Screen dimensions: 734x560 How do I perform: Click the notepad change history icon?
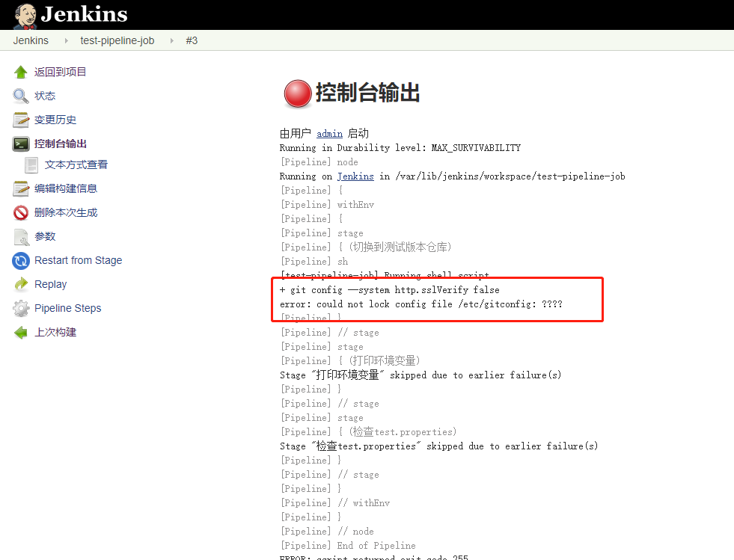pyautogui.click(x=21, y=120)
